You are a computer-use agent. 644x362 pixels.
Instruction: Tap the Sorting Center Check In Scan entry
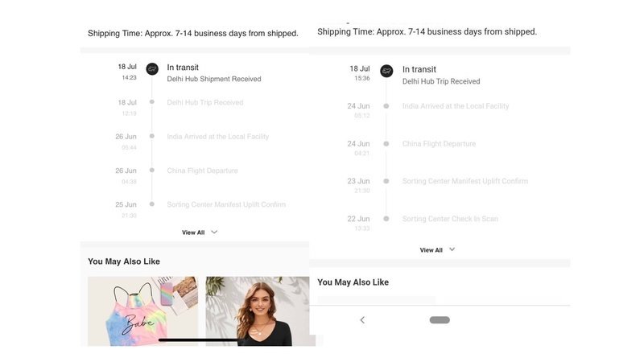pyautogui.click(x=450, y=219)
